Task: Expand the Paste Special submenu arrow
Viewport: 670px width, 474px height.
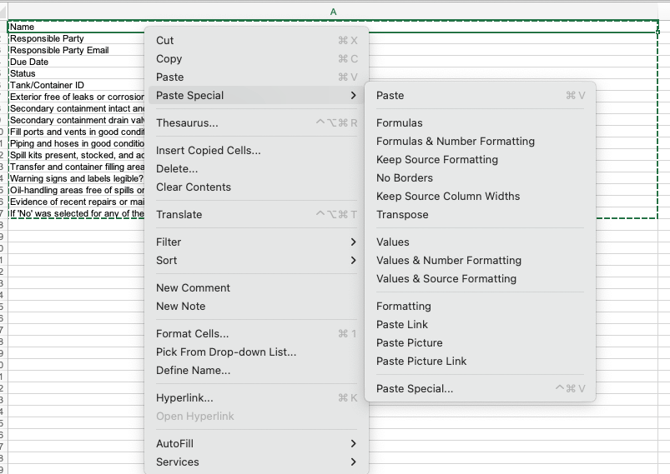Action: coord(353,96)
